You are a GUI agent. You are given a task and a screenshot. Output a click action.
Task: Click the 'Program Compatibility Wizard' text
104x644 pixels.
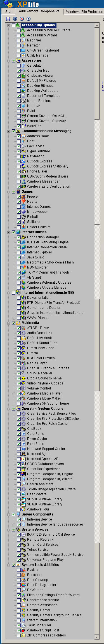click(50, 479)
